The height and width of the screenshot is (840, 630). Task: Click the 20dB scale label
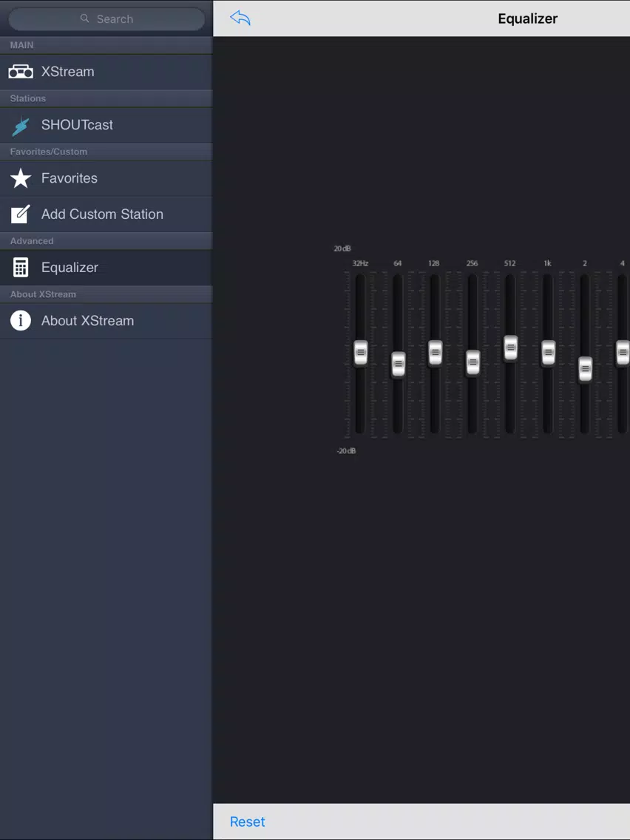point(342,248)
